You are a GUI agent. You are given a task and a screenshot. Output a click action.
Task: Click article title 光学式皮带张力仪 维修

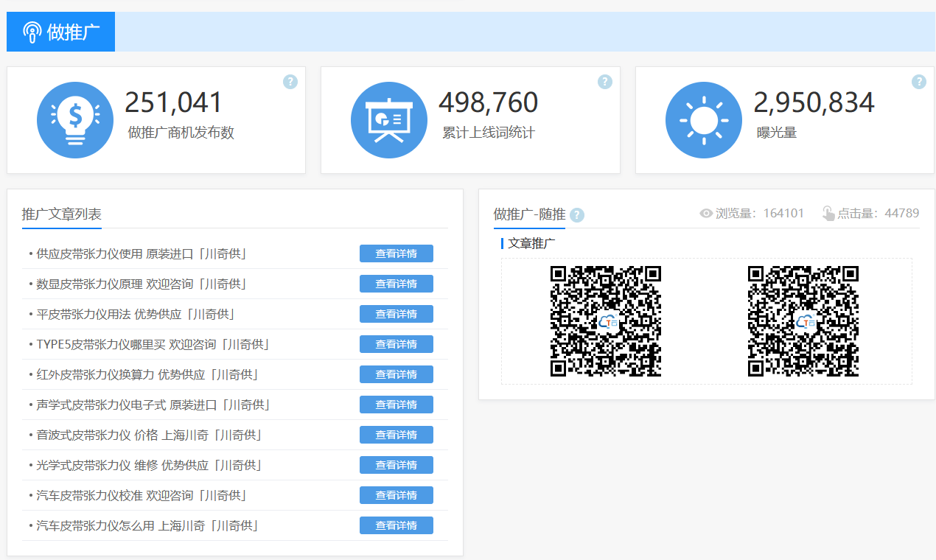150,465
